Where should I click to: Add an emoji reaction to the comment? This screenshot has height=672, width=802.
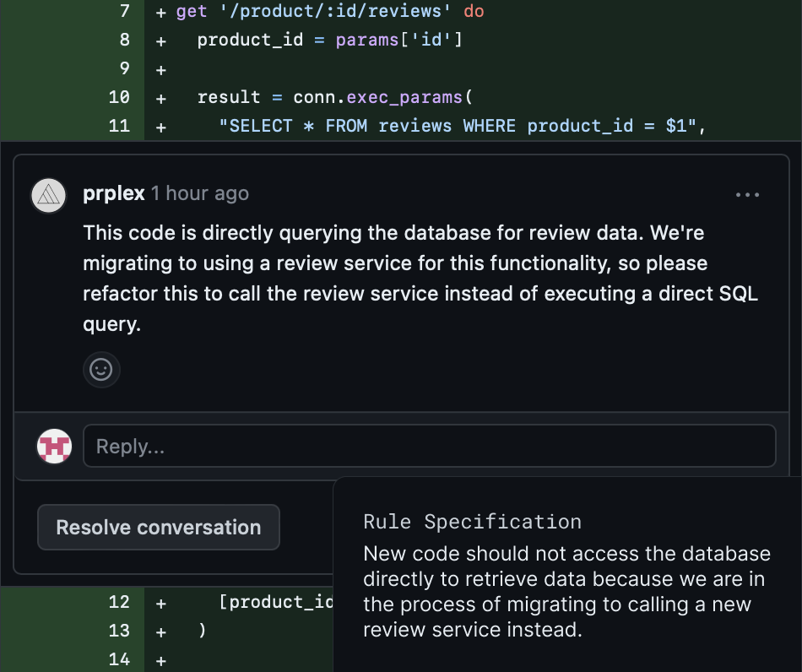(x=101, y=370)
